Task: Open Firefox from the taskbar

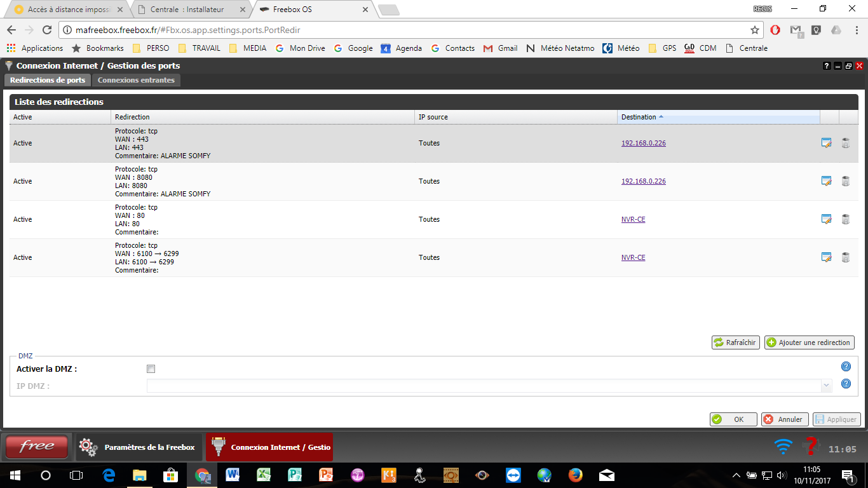Action: point(575,475)
